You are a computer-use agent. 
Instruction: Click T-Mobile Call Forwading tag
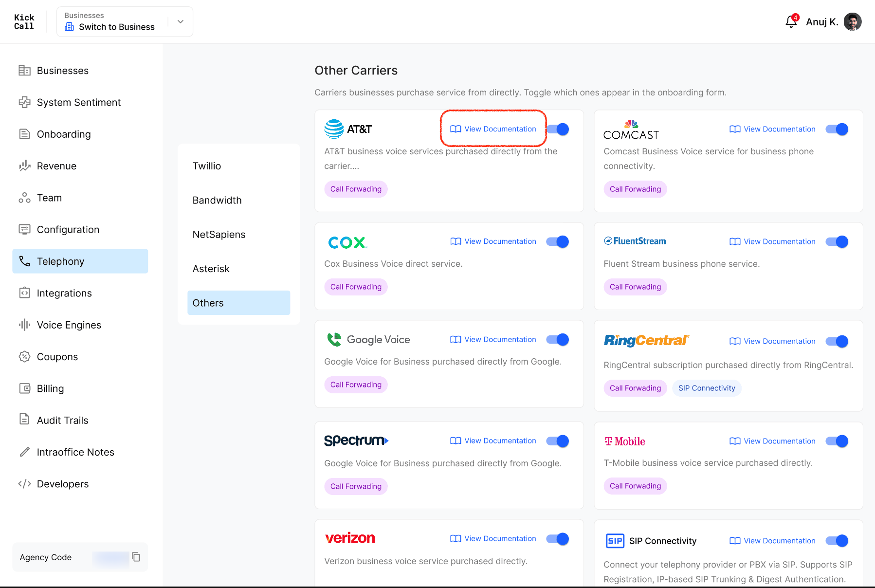(635, 486)
